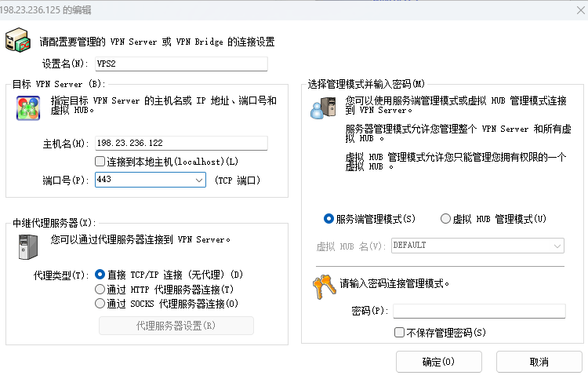Viewport: 588px width, 379px height.
Task: Click the server icon beside the dialog heading
Action: pyautogui.click(x=20, y=42)
